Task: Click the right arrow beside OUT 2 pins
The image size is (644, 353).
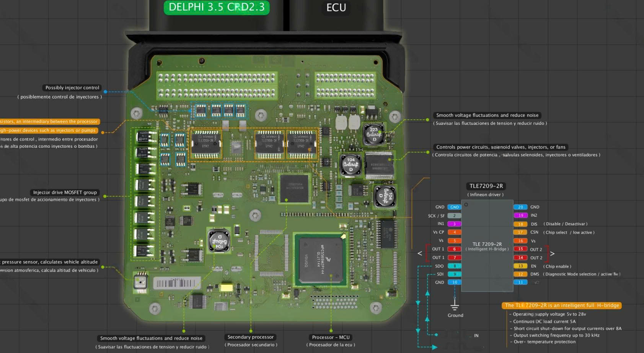Action: point(552,253)
